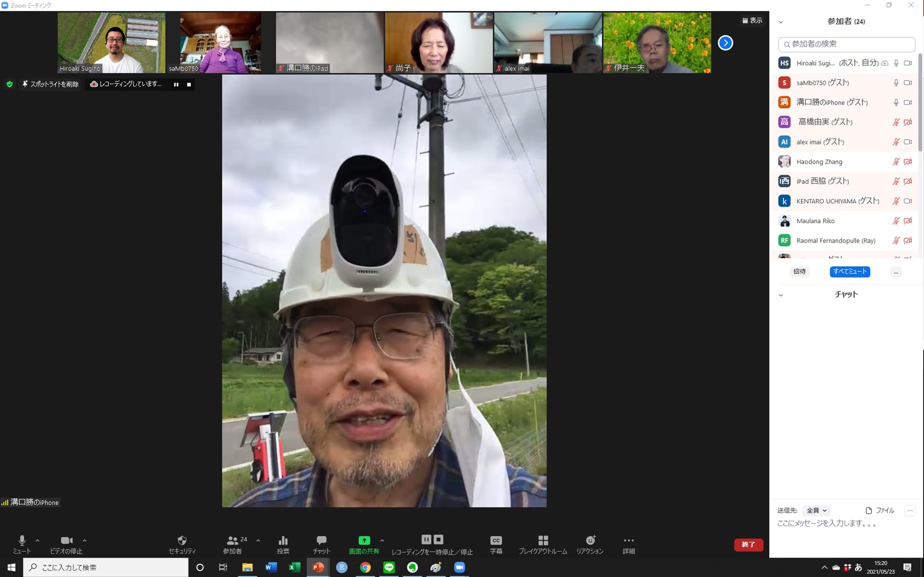This screenshot has height=577, width=924.
Task: Open participants panel more options ellipsis
Action: pos(896,272)
